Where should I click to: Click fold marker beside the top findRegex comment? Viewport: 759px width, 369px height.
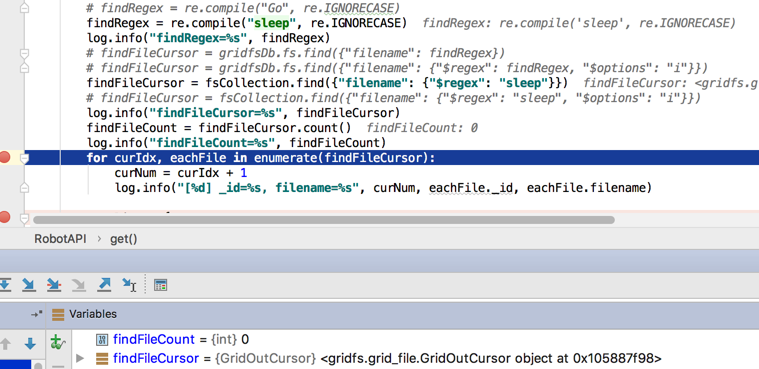[24, 8]
